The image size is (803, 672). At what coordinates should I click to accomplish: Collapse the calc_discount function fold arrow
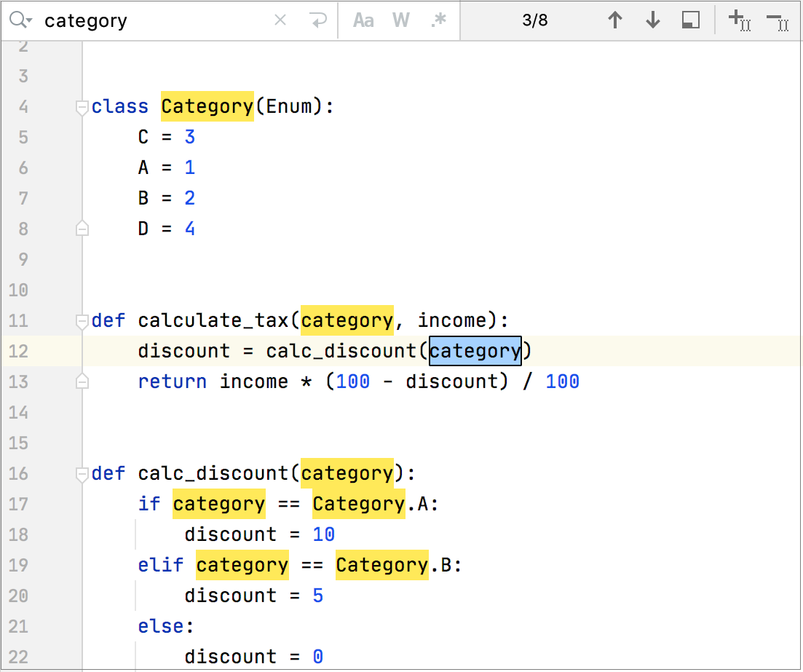(82, 473)
